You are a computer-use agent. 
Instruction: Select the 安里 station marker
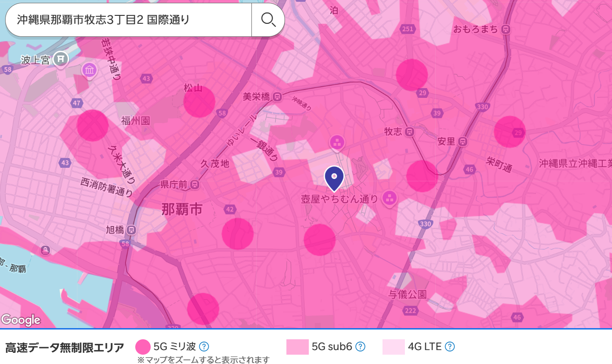pyautogui.click(x=462, y=141)
